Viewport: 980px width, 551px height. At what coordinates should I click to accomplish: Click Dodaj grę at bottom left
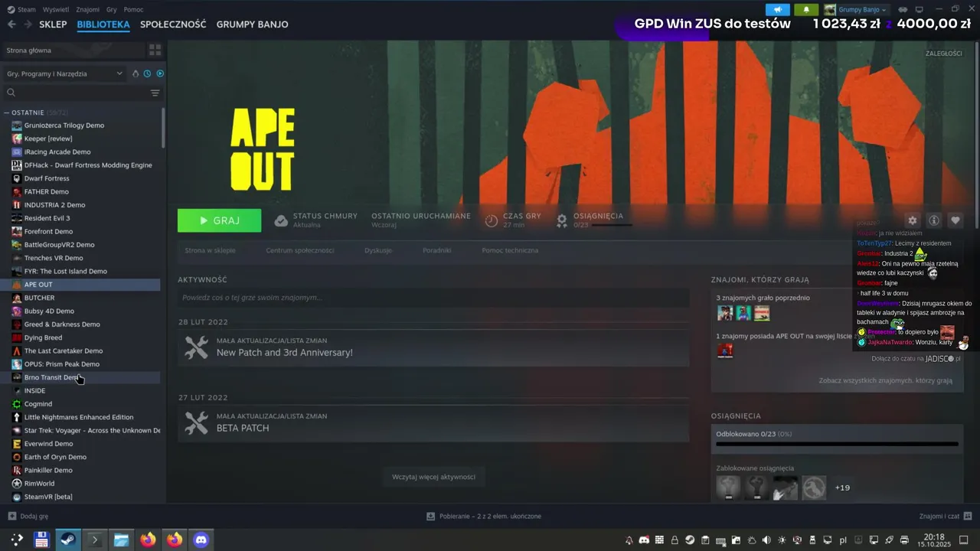[28, 517]
